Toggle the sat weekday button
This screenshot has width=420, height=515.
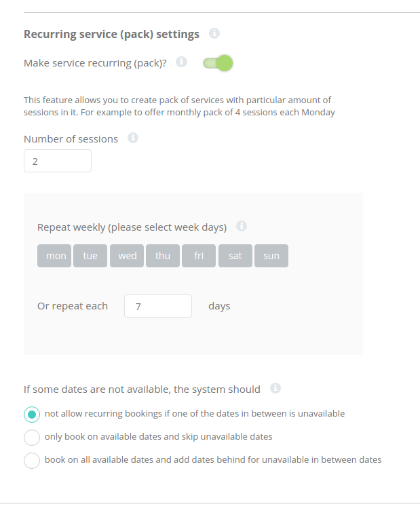coord(235,256)
